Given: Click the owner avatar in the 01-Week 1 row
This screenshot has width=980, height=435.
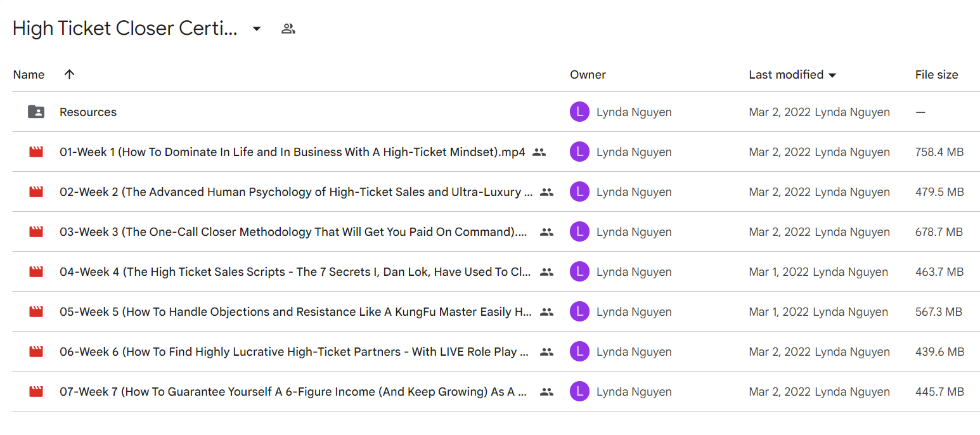Looking at the screenshot, I should [579, 152].
